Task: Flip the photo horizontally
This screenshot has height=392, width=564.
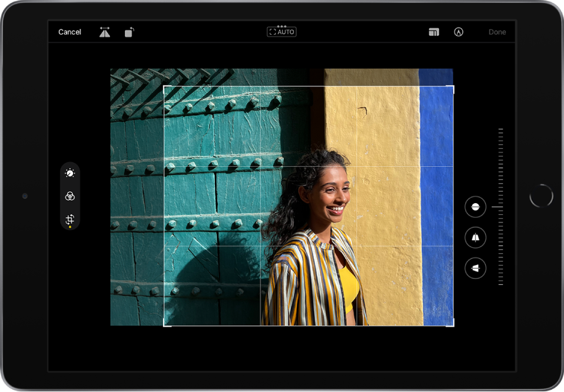Action: click(x=105, y=32)
